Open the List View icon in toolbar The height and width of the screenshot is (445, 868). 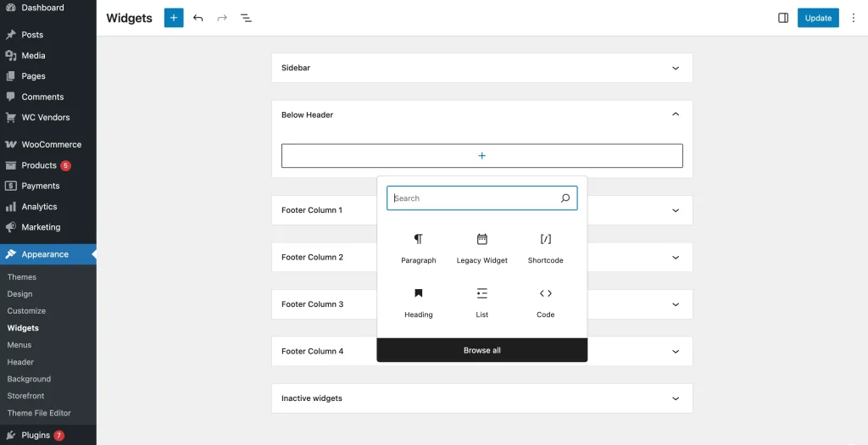pos(246,18)
